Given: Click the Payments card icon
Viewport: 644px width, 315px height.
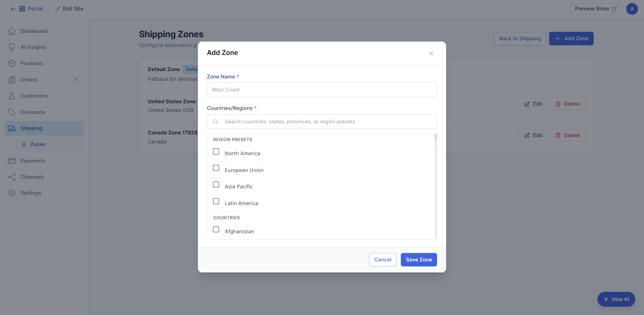Looking at the screenshot, I should coord(12,161).
